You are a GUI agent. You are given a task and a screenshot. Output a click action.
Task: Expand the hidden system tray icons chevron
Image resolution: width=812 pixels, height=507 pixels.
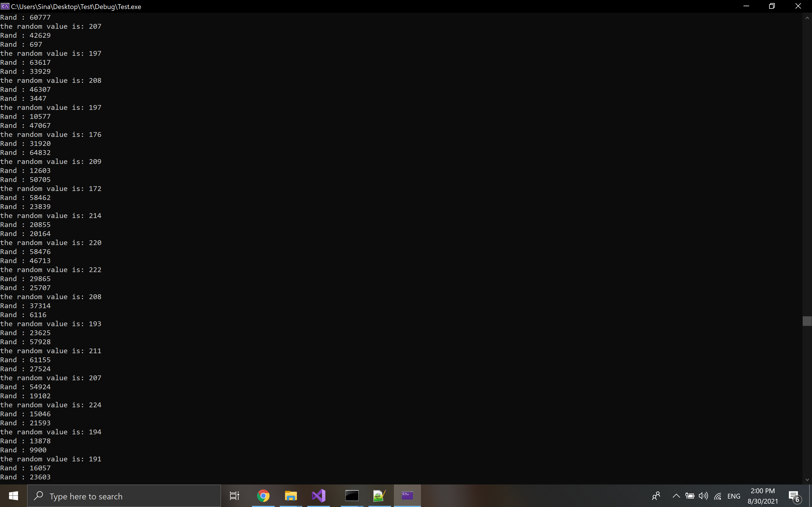(676, 496)
